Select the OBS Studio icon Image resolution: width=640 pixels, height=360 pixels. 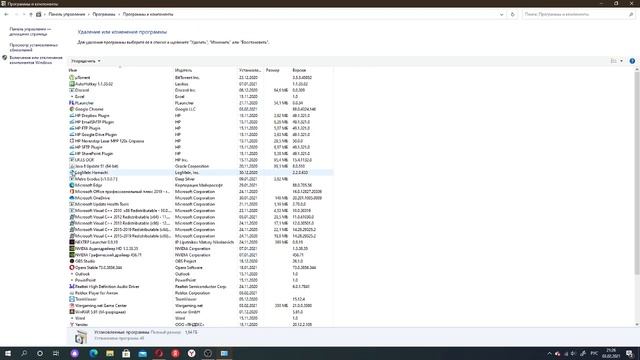click(x=72, y=261)
